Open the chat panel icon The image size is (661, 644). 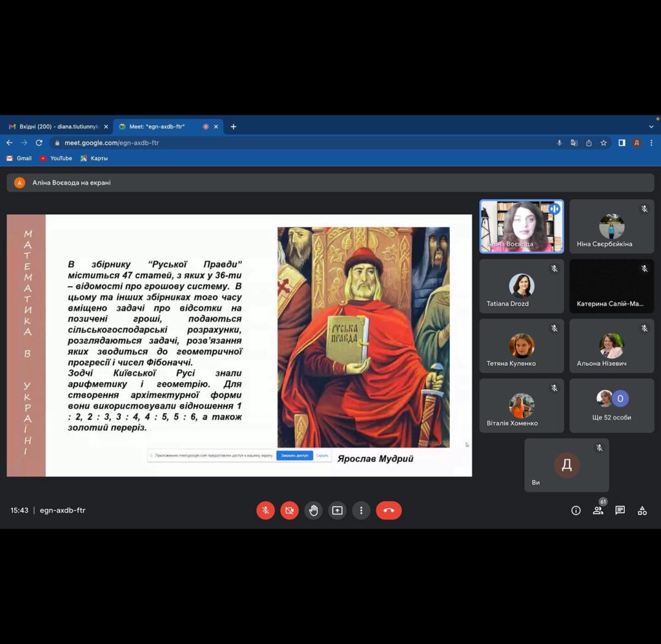(x=620, y=511)
